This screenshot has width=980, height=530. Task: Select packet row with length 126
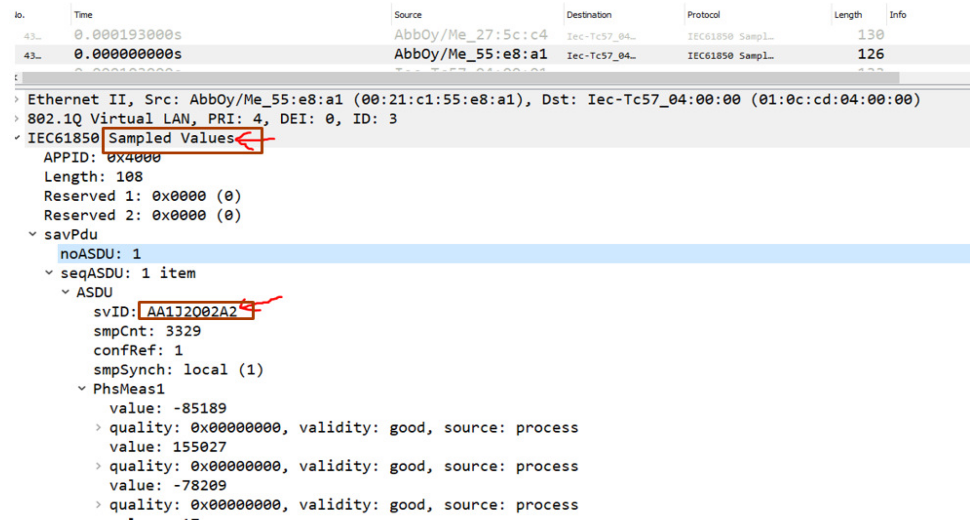pyautogui.click(x=870, y=54)
